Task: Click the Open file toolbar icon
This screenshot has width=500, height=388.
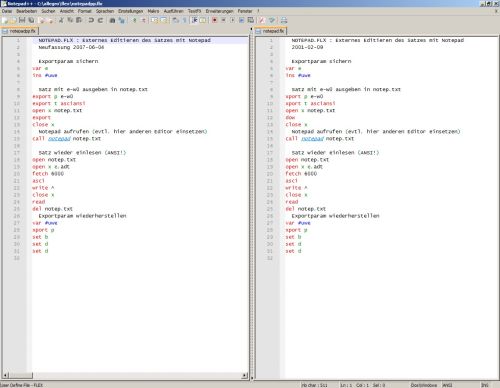Action: tap(13, 20)
